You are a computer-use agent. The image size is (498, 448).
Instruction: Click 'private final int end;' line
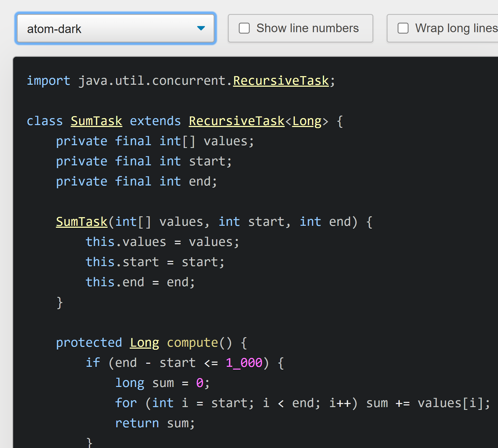click(x=136, y=182)
